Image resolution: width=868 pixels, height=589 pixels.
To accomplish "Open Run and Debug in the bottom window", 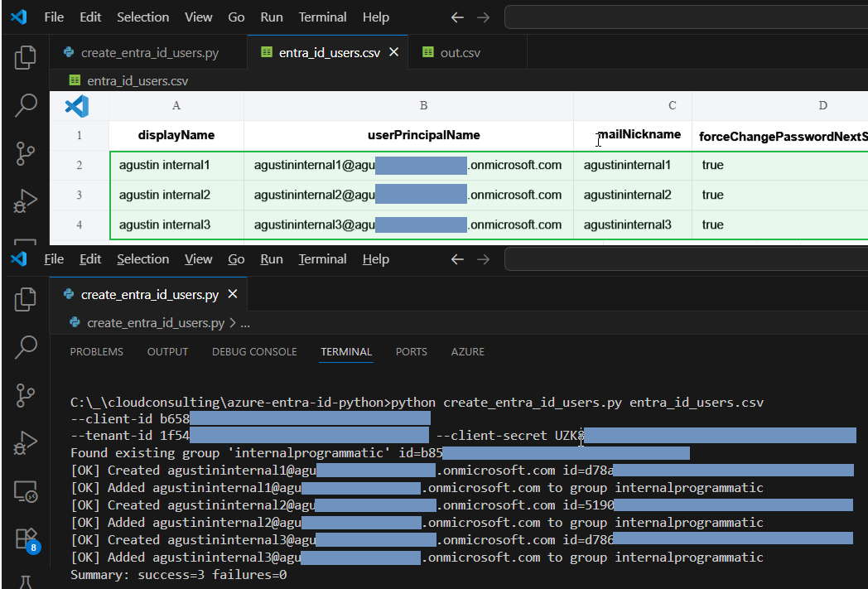I will pos(26,443).
